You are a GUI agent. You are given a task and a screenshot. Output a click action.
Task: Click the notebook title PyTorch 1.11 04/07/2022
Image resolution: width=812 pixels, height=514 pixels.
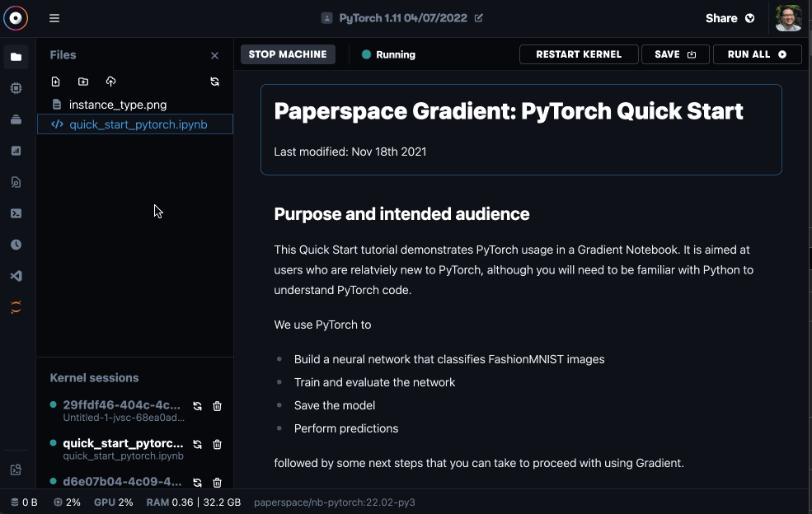tap(403, 18)
